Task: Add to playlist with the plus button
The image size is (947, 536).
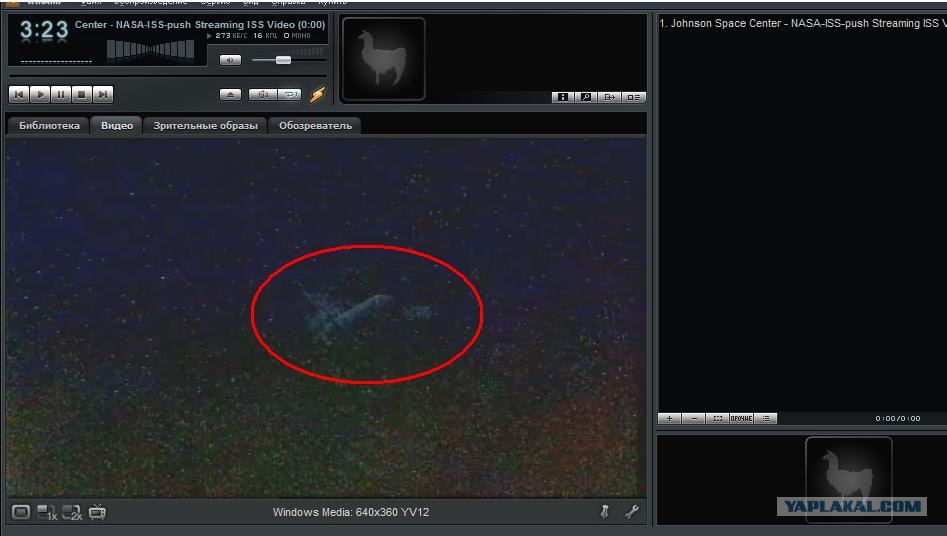Action: click(x=669, y=418)
